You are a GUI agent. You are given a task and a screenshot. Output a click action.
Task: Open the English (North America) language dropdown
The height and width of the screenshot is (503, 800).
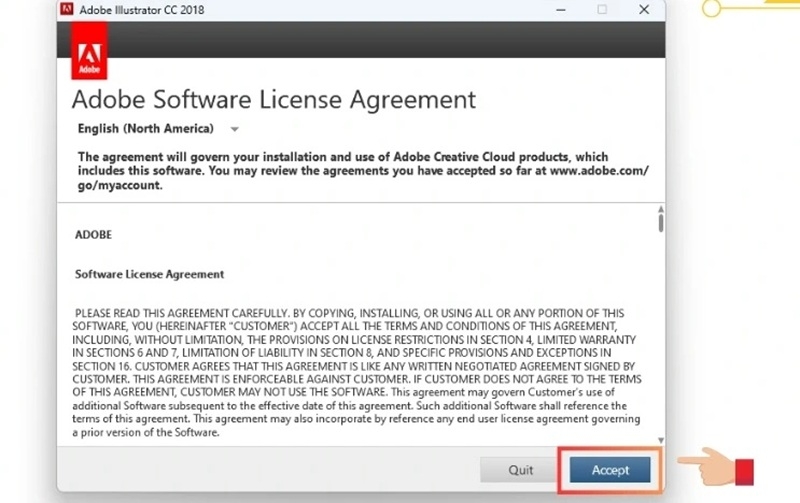[158, 129]
